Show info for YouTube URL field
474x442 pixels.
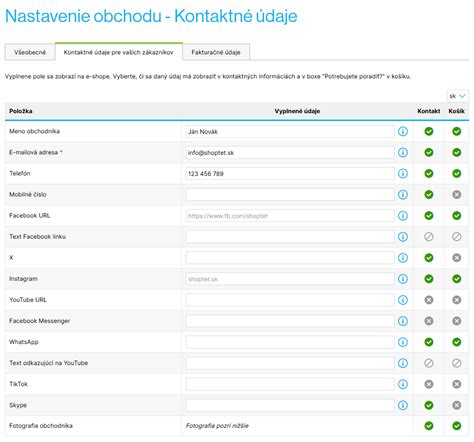[403, 300]
